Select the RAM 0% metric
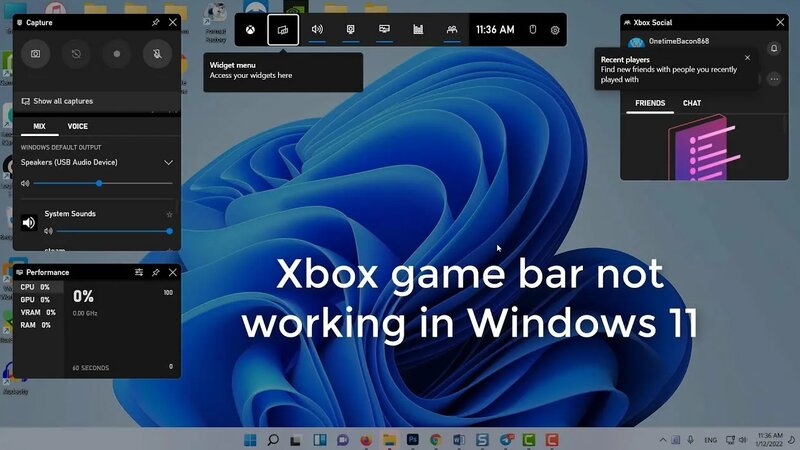This screenshot has height=450, width=800. click(38, 325)
